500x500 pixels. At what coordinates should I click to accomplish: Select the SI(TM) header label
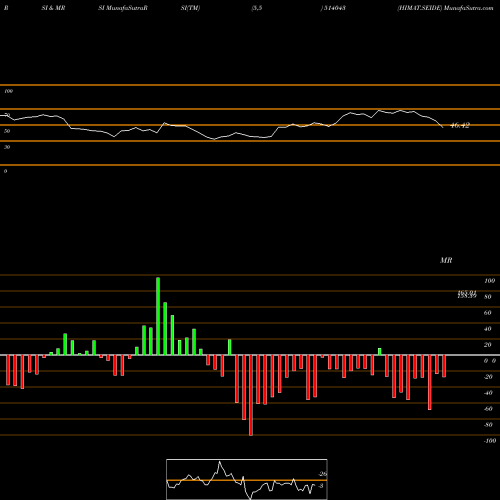pyautogui.click(x=191, y=8)
